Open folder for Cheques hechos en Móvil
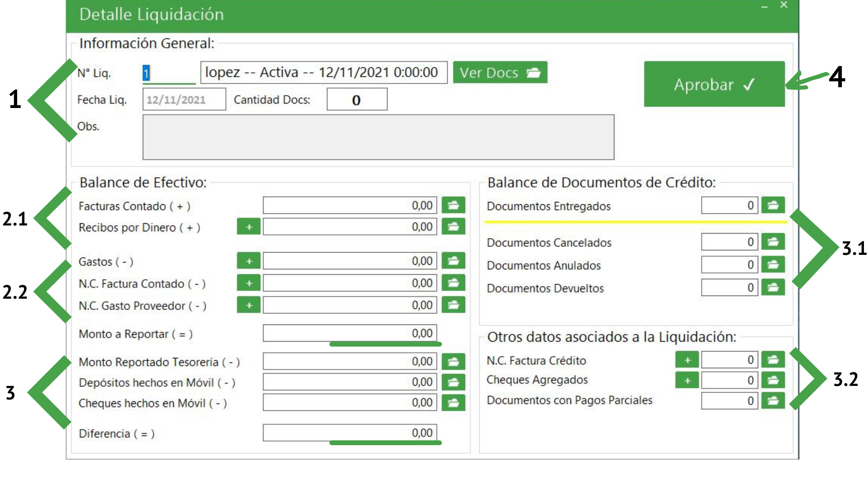 point(453,402)
